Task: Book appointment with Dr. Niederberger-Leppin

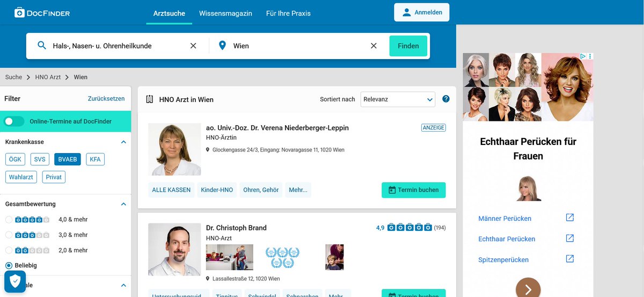Action: [414, 190]
